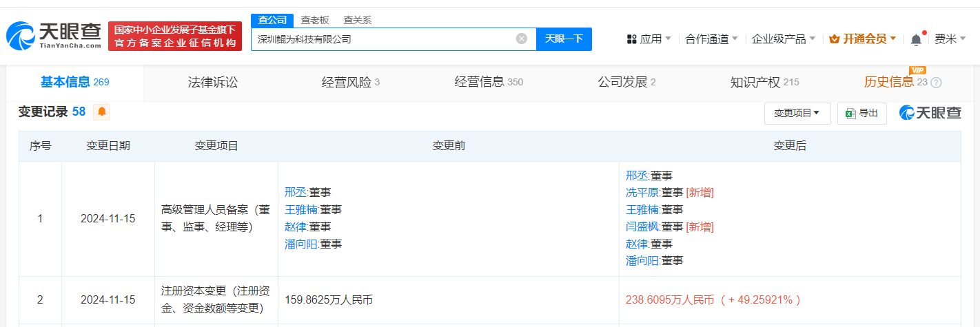Click the 天眼一下 search button
Screen dimensions: 980x327
[x=564, y=39]
